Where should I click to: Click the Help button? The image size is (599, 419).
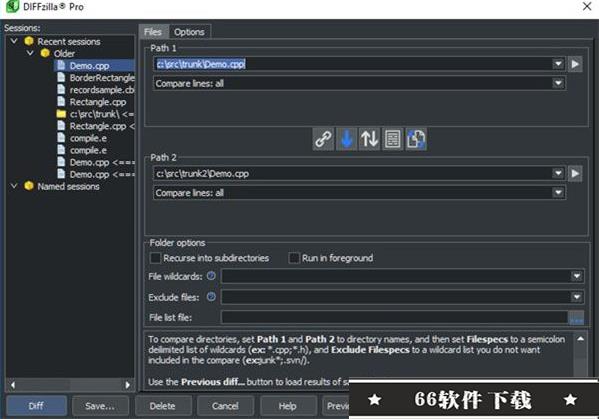pyautogui.click(x=288, y=406)
